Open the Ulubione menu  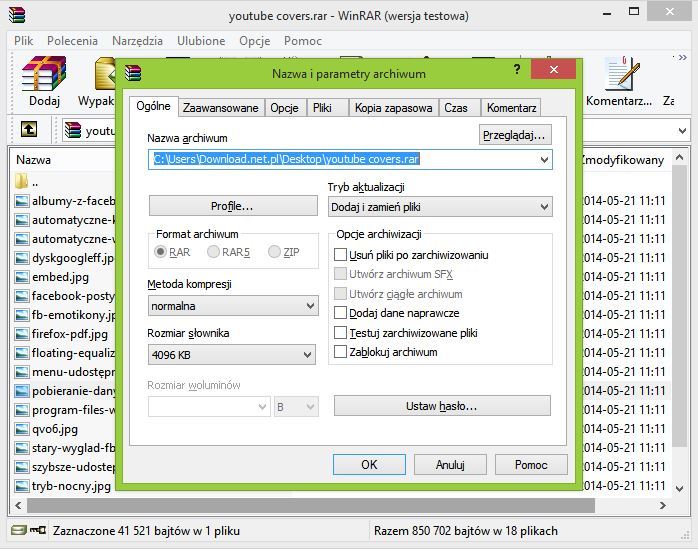point(201,41)
